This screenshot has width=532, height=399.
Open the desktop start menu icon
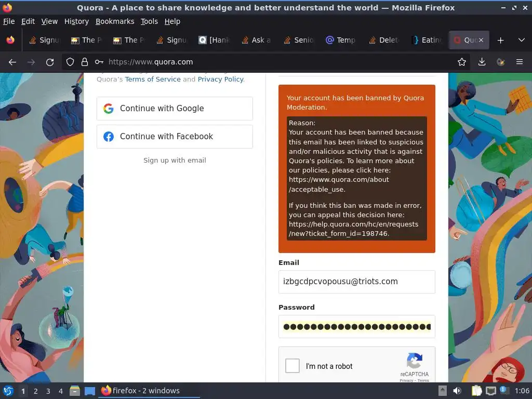(x=8, y=391)
